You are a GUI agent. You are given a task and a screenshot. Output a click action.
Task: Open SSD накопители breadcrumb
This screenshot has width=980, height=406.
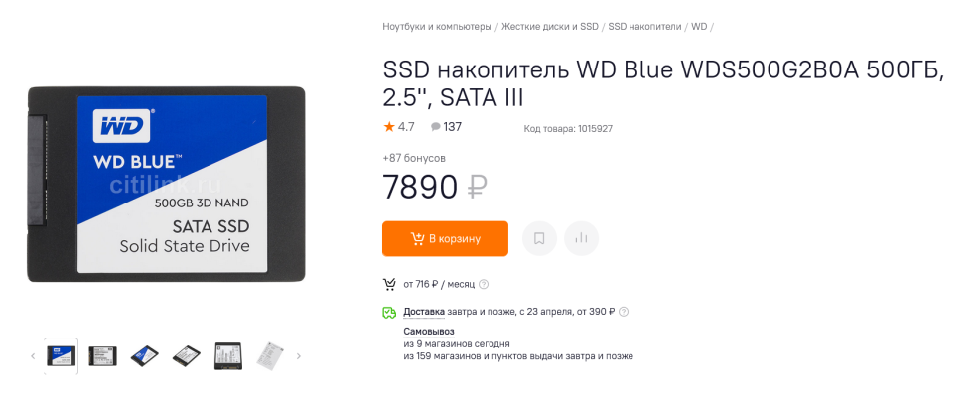645,27
